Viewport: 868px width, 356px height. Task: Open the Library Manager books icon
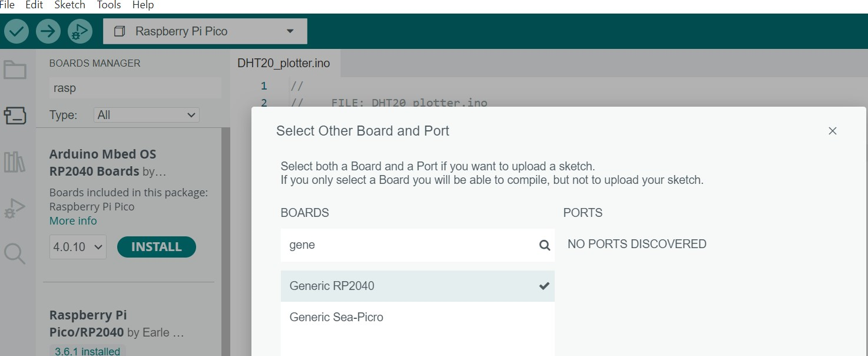(x=15, y=161)
